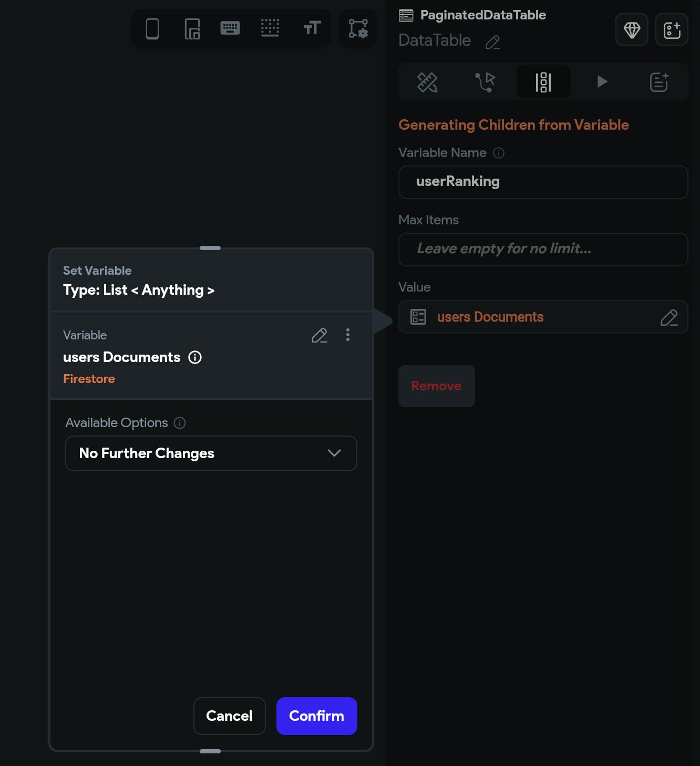Expand the Available Options dropdown
The image size is (700, 766).
[x=211, y=453]
